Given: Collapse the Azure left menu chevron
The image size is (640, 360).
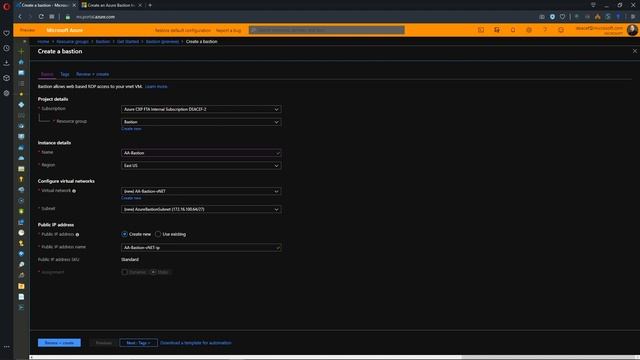Looking at the screenshot, I should [x=24, y=42].
